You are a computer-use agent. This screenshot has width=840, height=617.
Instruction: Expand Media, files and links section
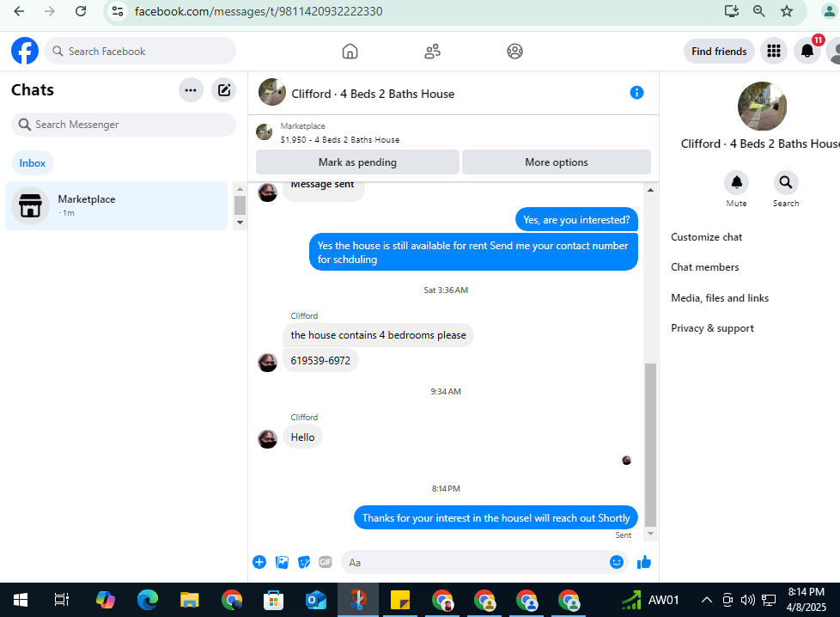(x=720, y=298)
